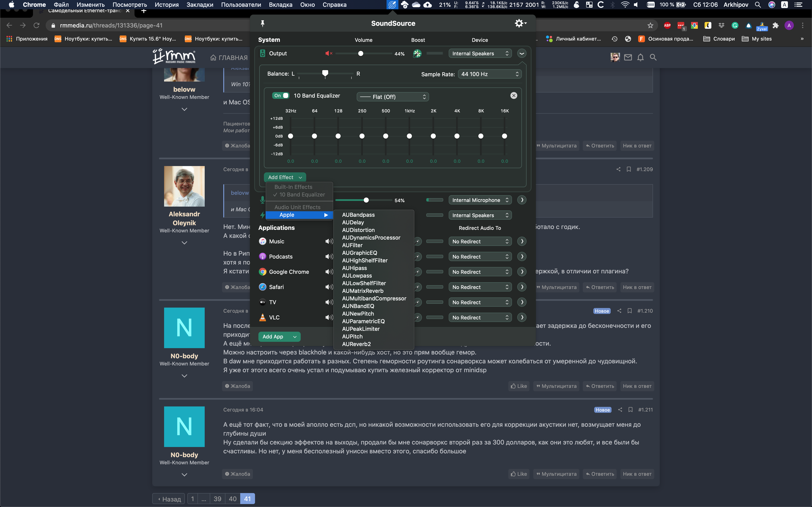This screenshot has width=812, height=507.
Task: Open the Internal Microphone device dropdown
Action: 480,200
